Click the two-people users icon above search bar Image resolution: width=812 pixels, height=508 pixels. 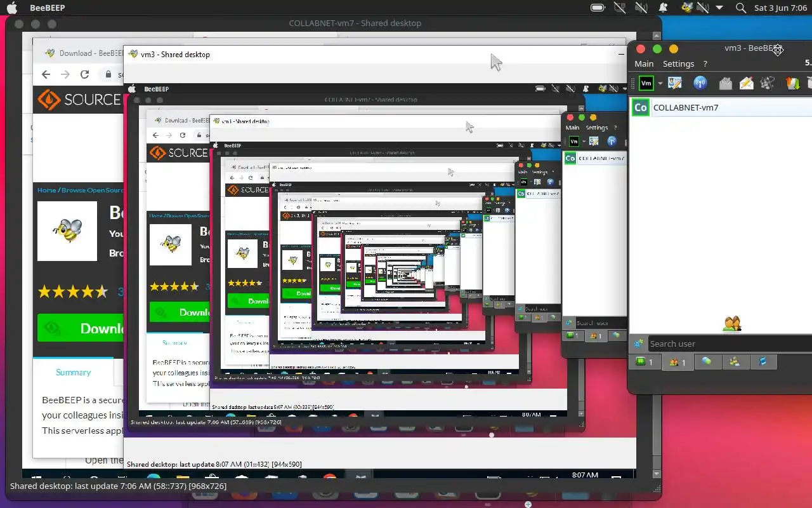pos(732,324)
